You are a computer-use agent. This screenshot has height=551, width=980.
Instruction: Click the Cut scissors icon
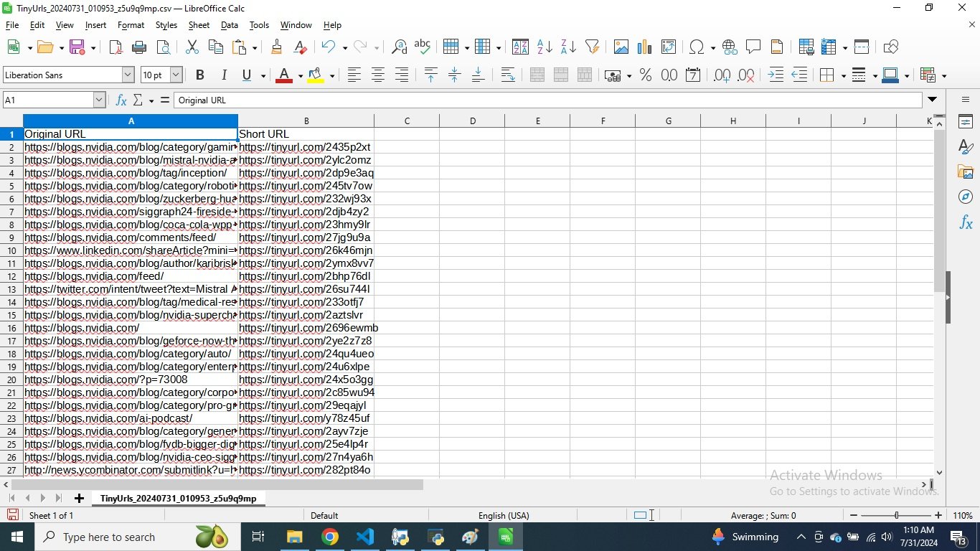[192, 47]
